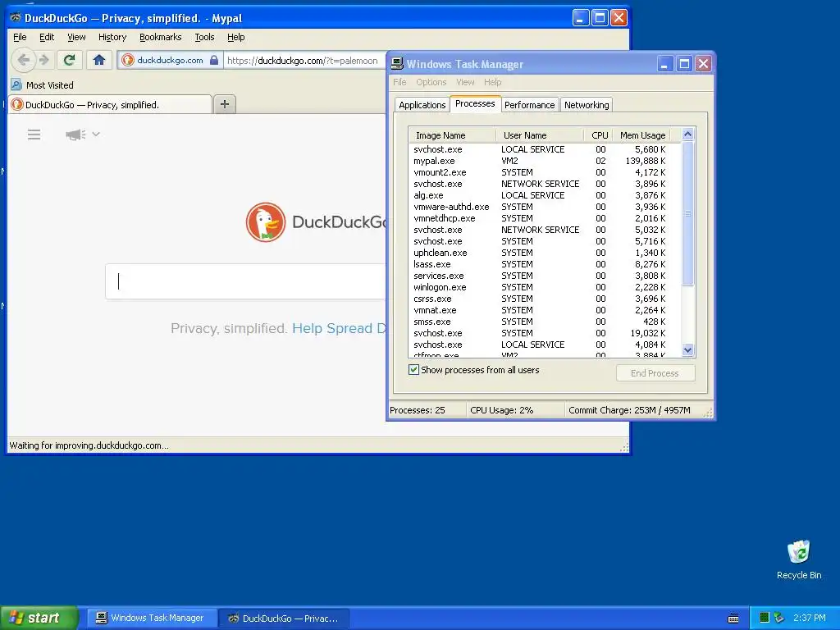Open the Help menu in Mypal
The width and height of the screenshot is (840, 630).
point(235,37)
